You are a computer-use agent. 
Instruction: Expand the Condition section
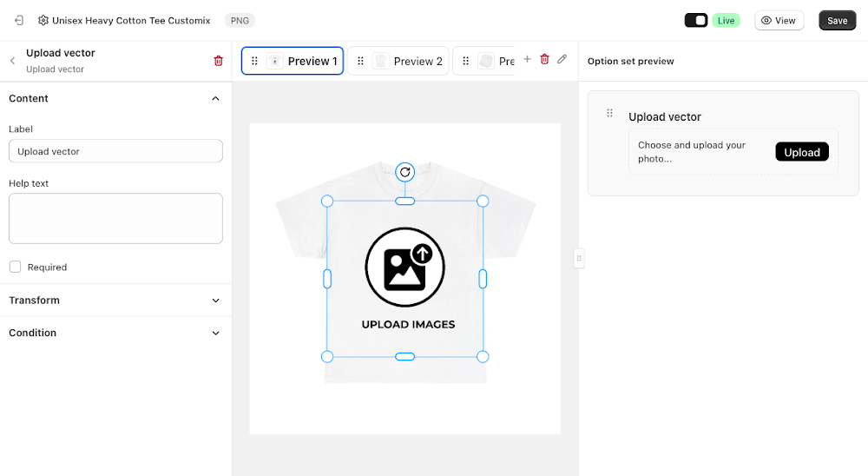(216, 333)
